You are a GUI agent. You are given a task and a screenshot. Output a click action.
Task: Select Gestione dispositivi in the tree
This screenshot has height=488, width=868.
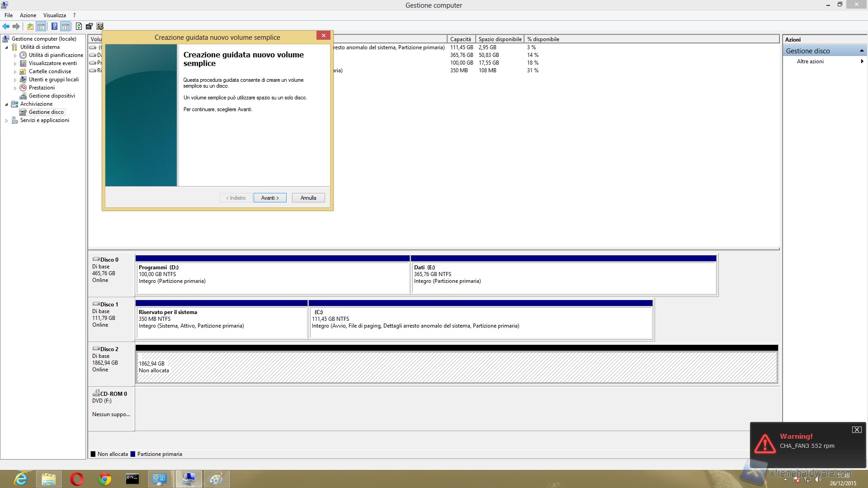(52, 96)
